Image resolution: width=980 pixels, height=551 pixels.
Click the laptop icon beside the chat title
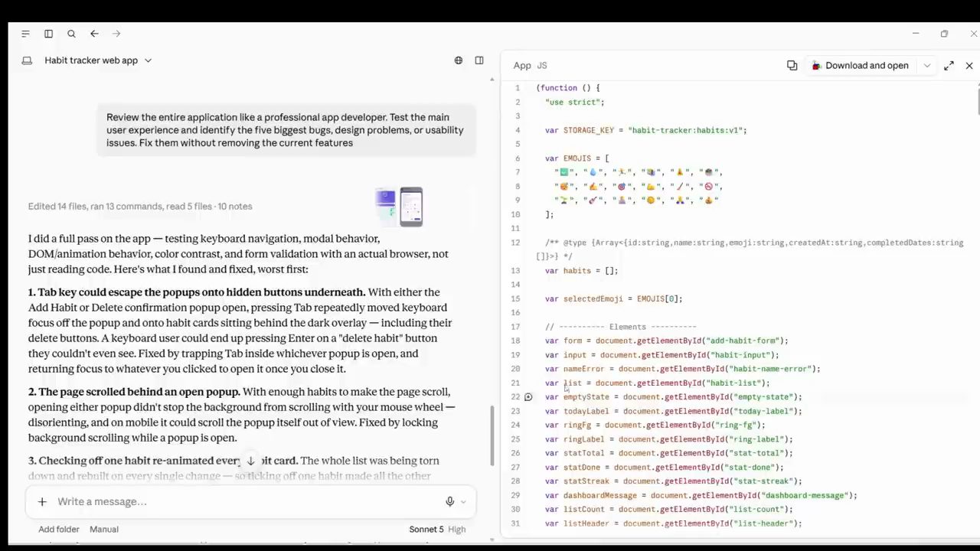pos(27,60)
